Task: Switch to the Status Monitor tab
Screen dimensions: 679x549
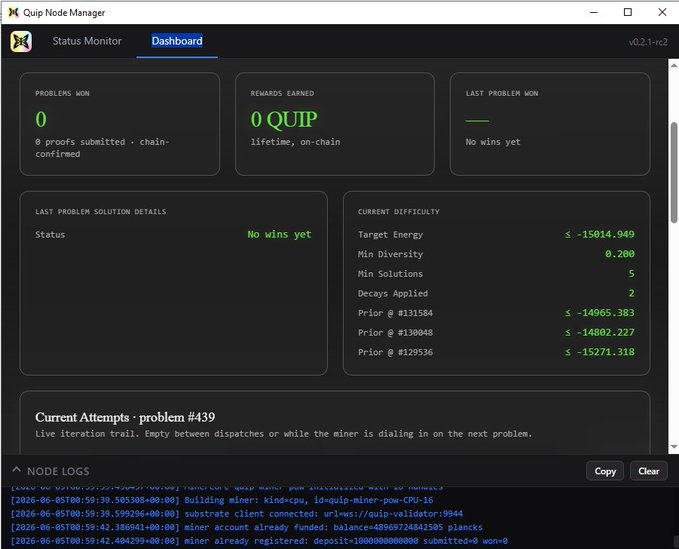Action: 87,41
